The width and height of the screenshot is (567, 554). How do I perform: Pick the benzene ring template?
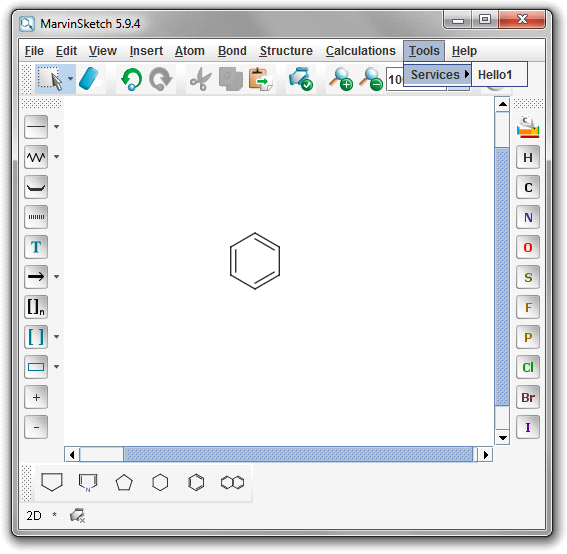(196, 482)
